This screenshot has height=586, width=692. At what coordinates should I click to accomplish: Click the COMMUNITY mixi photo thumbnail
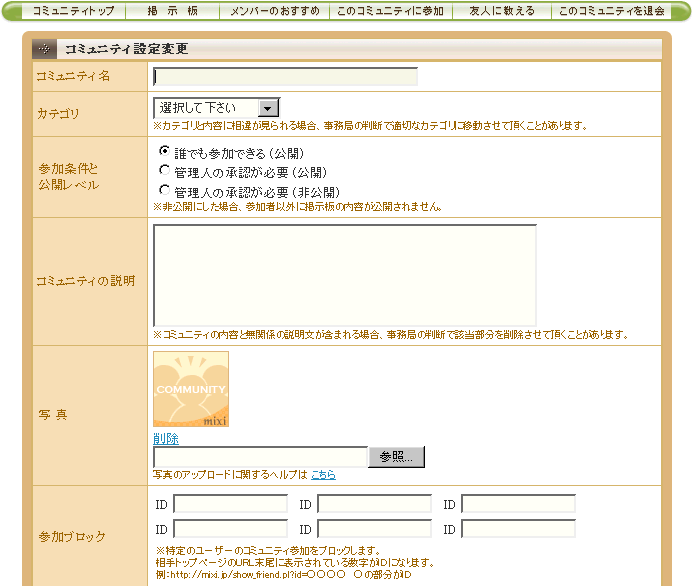click(191, 389)
